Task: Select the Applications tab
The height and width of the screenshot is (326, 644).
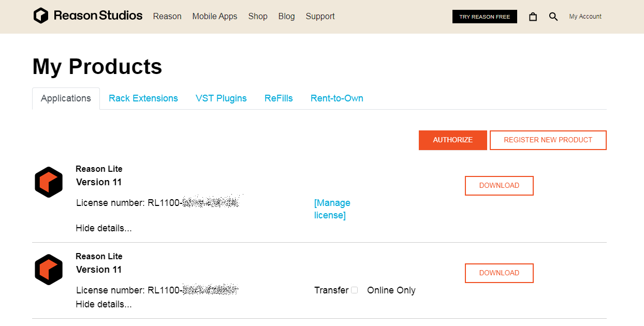Action: [x=66, y=98]
